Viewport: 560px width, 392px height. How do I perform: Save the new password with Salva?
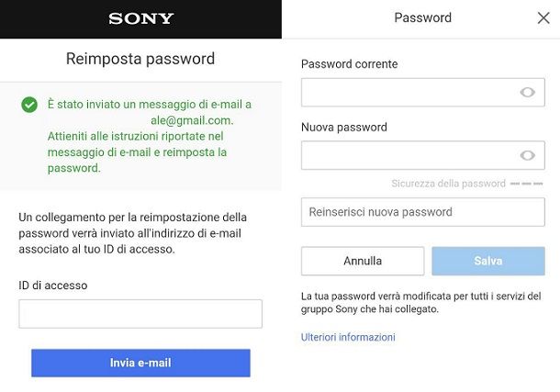[488, 261]
